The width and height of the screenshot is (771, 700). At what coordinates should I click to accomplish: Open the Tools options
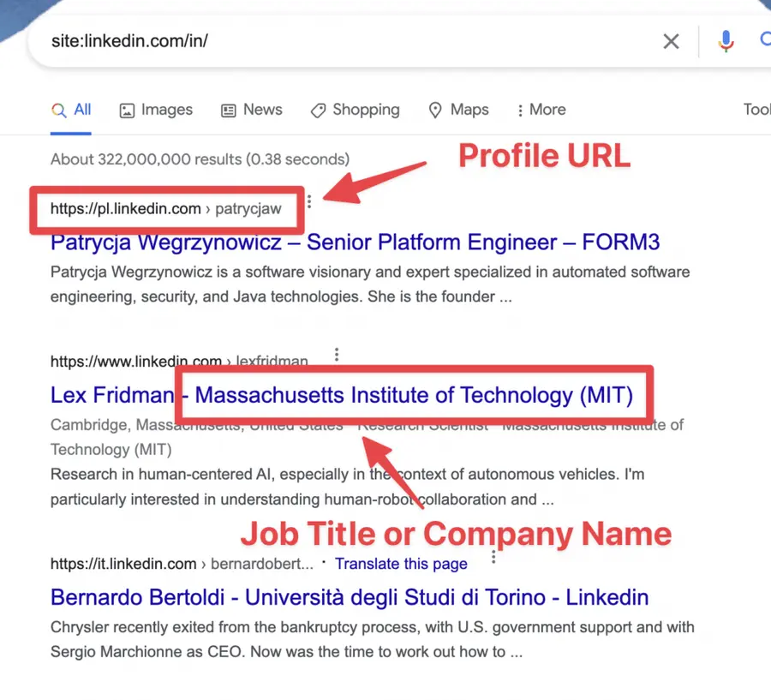click(x=756, y=110)
